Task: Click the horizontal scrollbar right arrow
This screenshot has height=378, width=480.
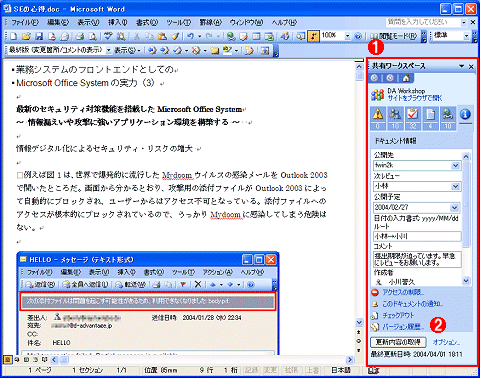Action: (x=350, y=360)
